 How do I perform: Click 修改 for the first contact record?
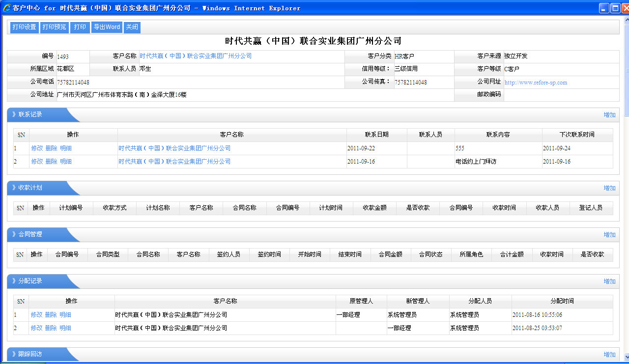click(37, 148)
